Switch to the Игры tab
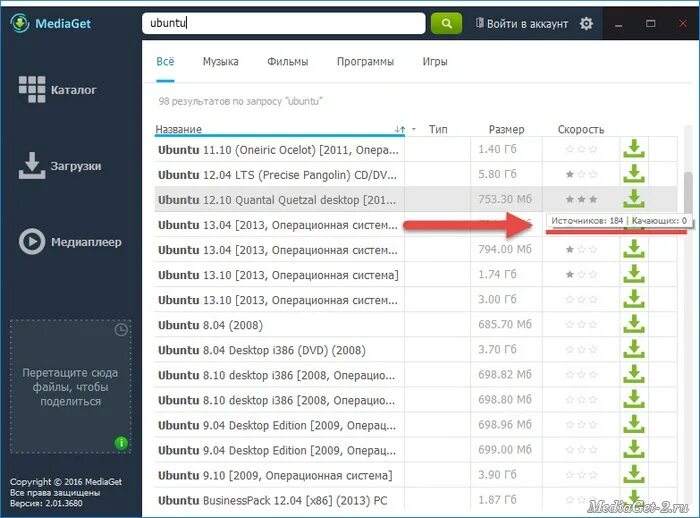This screenshot has width=700, height=518. coord(435,62)
